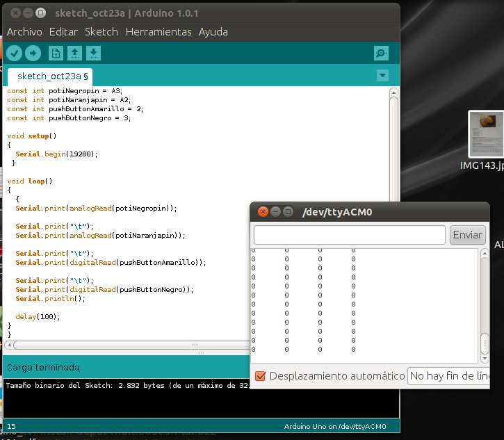This screenshot has height=440, width=504.
Task: Maximize the /dev/ttyACM0 window
Action: click(x=288, y=212)
